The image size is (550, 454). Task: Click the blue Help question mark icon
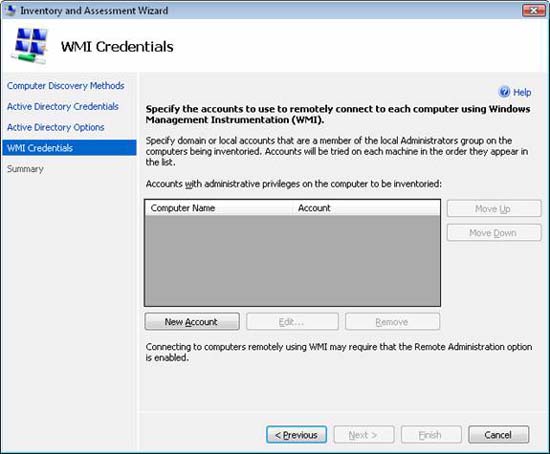(x=504, y=92)
